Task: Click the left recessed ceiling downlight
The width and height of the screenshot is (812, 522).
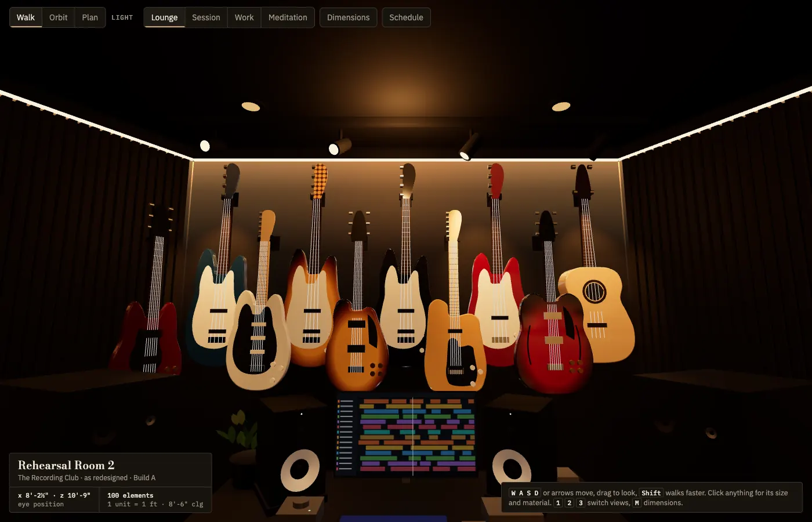Action: coord(251,106)
